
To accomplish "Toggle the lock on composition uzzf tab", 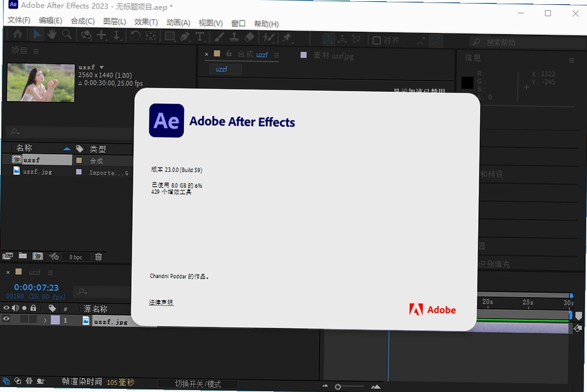I will click(229, 53).
